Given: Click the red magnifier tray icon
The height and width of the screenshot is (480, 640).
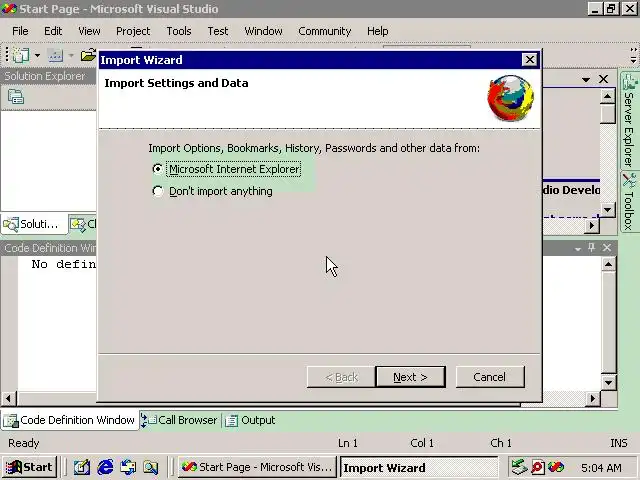Looking at the screenshot, I should pos(538,467).
